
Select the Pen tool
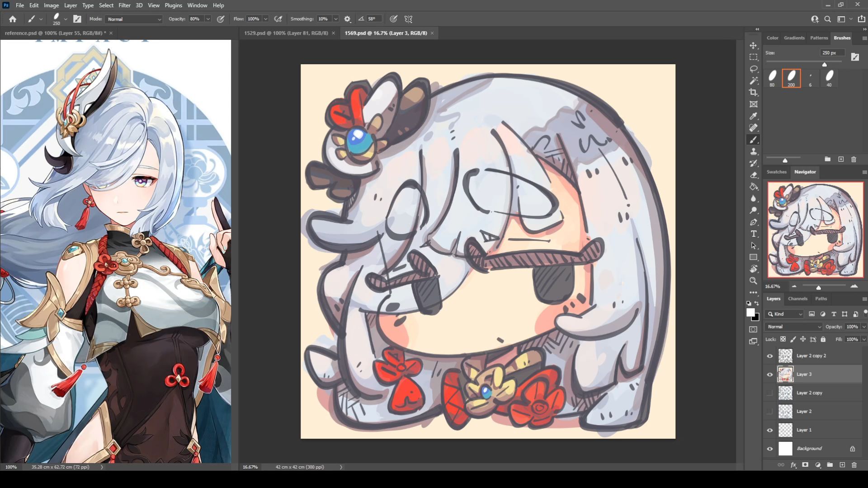[753, 222]
